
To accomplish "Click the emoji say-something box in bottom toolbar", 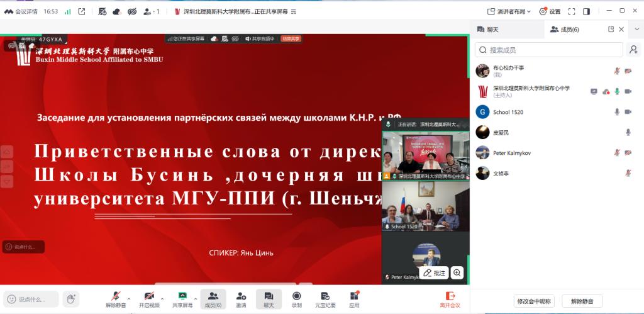I will click(31, 299).
